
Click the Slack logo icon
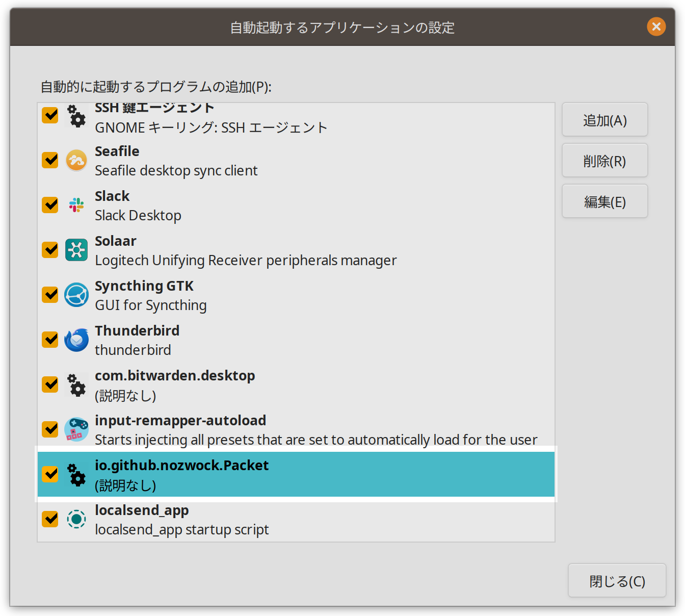(76, 205)
